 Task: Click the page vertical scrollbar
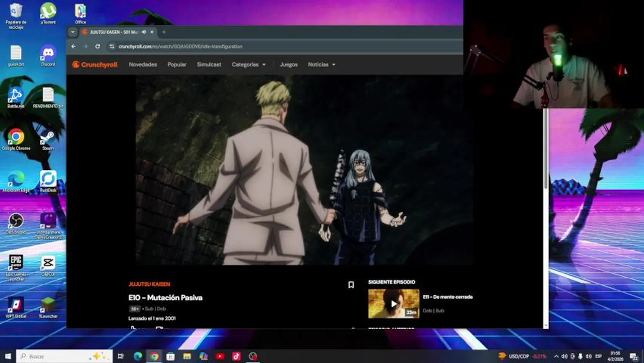click(545, 149)
